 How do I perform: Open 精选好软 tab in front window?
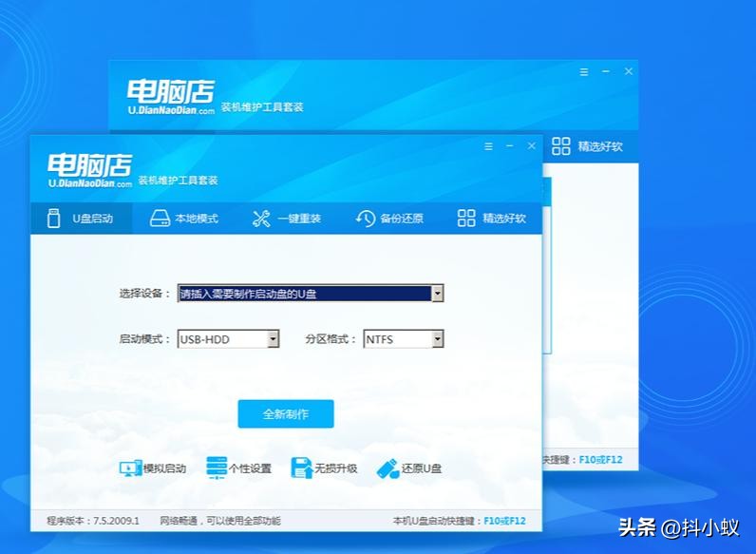491,219
